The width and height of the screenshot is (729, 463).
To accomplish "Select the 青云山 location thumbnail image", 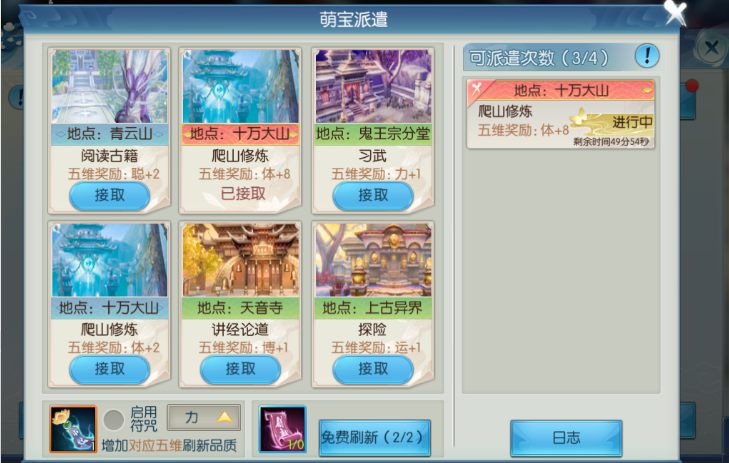I will pos(109,86).
